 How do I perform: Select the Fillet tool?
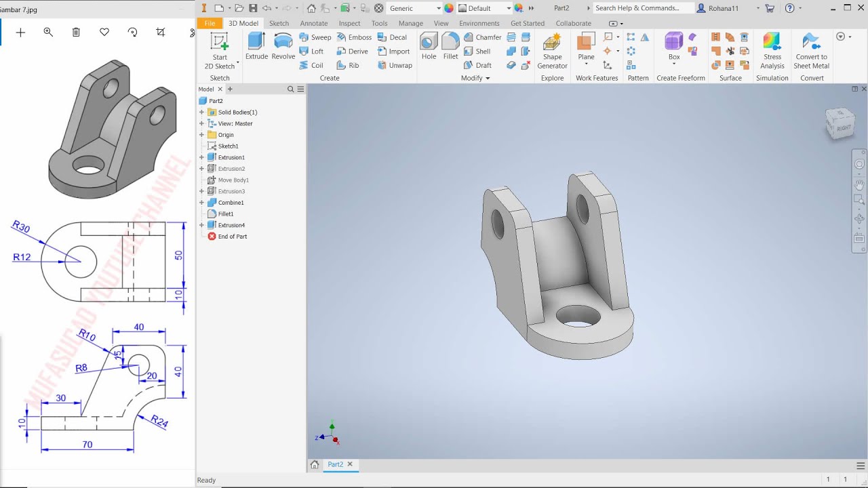450,47
